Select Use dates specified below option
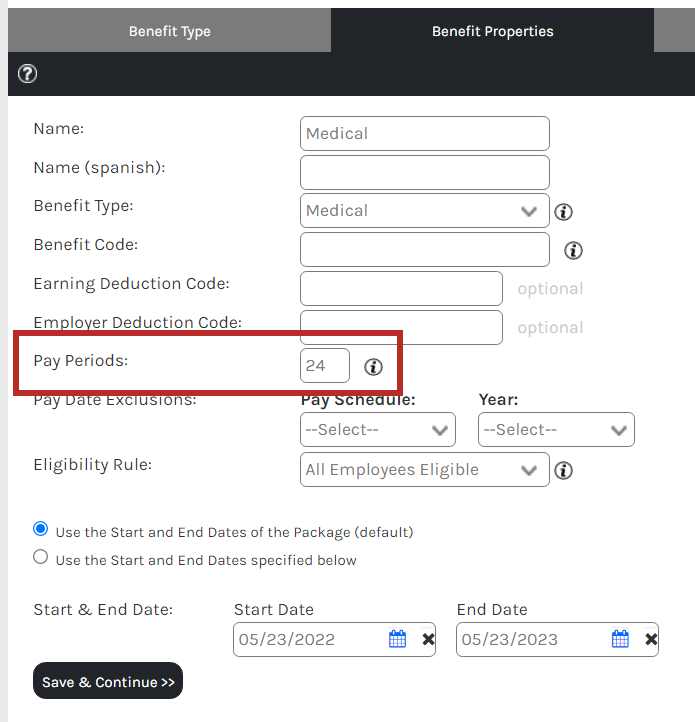This screenshot has width=695, height=722. (41, 557)
